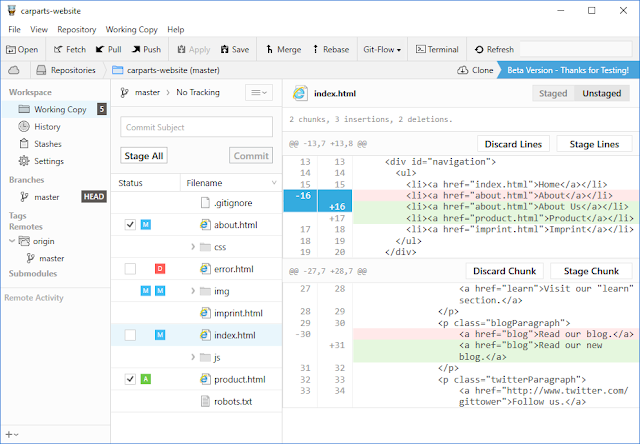The image size is (640, 444).
Task: Click the Refresh button
Action: point(494,49)
